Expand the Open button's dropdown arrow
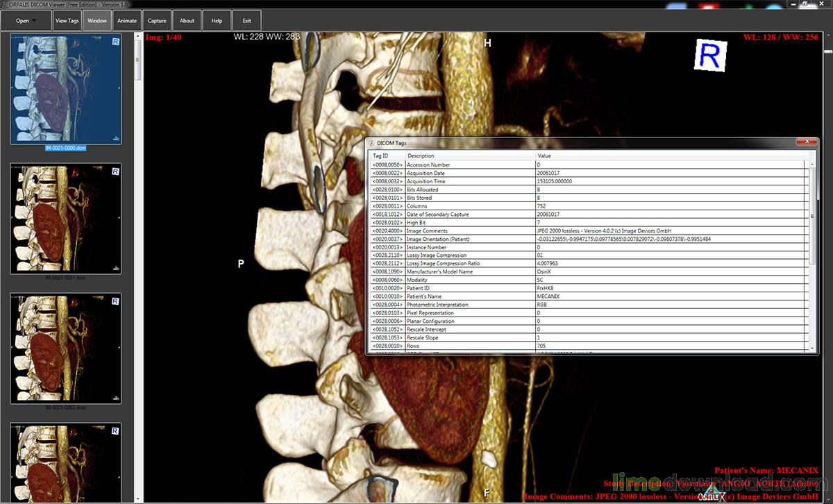 point(35,20)
